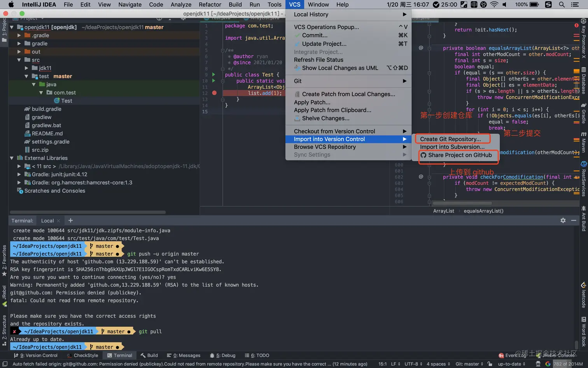Click the memory indicator 782 of 2014M
Viewport: 588px width, 368px height.
click(x=568, y=364)
